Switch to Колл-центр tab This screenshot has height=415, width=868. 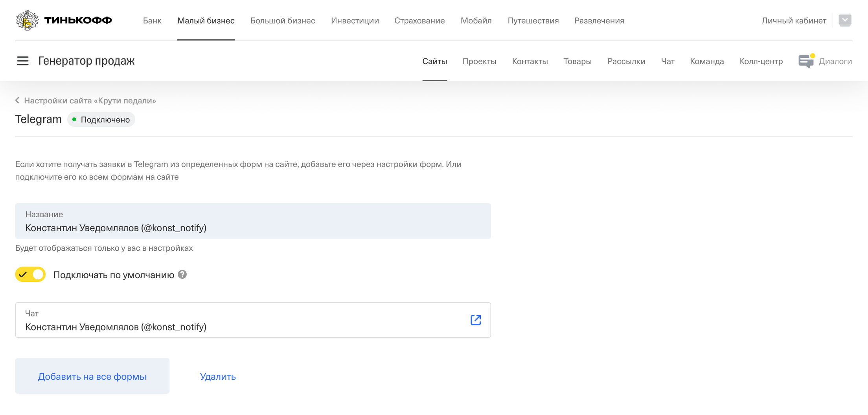[x=761, y=61]
